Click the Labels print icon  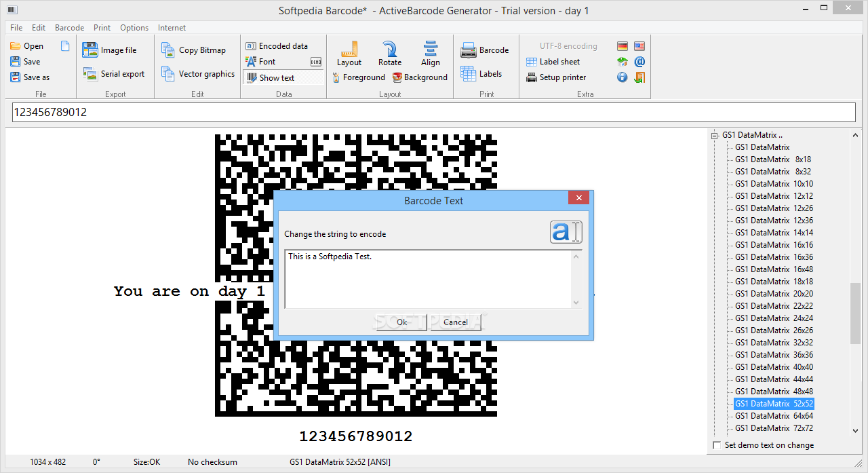pyautogui.click(x=469, y=73)
